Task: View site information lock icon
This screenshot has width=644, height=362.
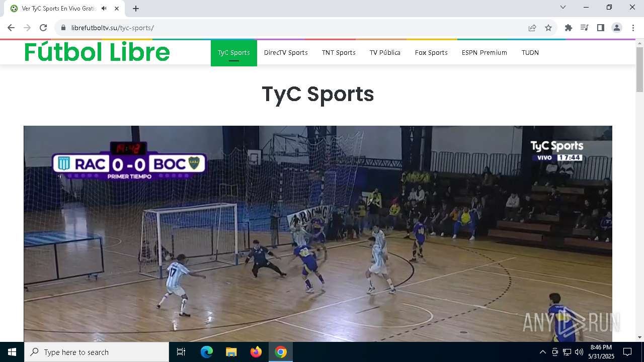Action: tap(63, 28)
